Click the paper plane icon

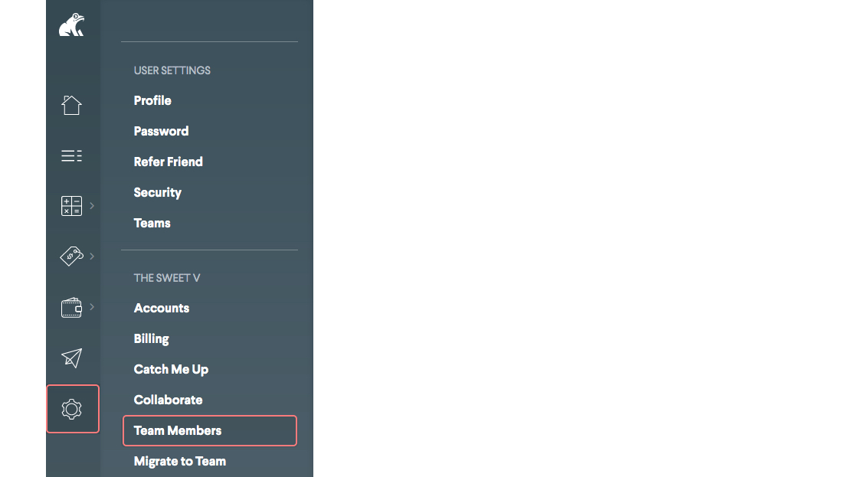(71, 358)
